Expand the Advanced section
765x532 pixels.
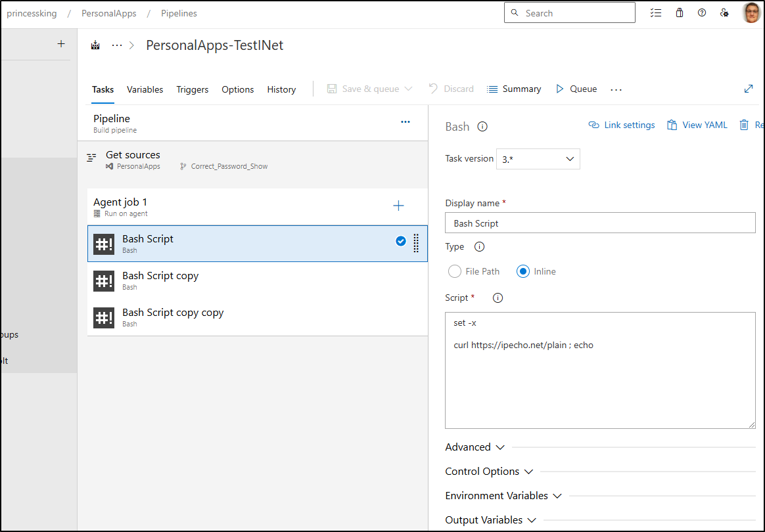475,447
